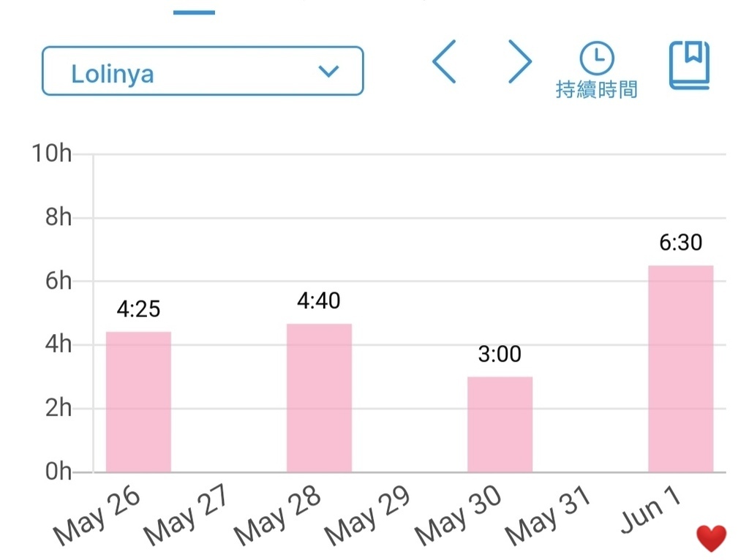
Task: Go to the next week arrow
Action: pyautogui.click(x=519, y=61)
